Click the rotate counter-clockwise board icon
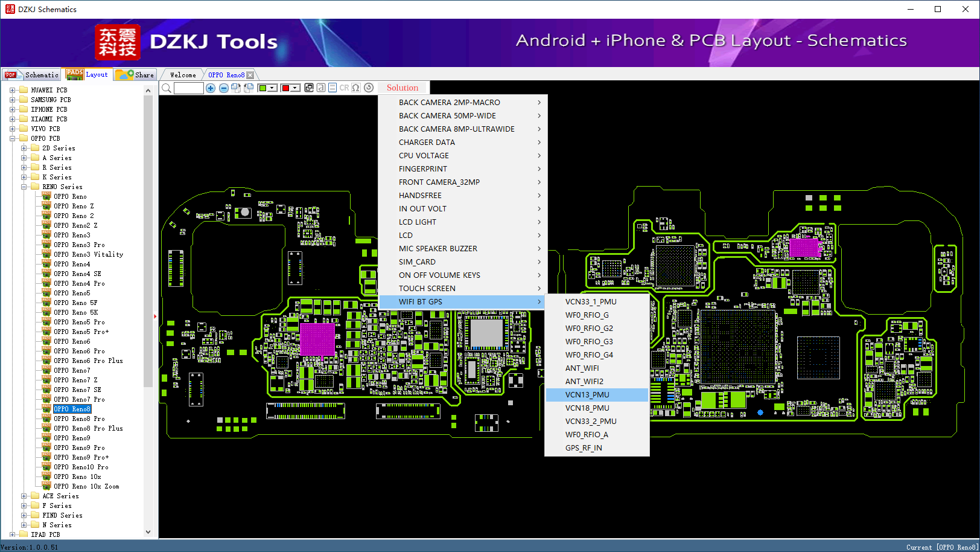Viewport: 980px width, 552px height. 249,88
